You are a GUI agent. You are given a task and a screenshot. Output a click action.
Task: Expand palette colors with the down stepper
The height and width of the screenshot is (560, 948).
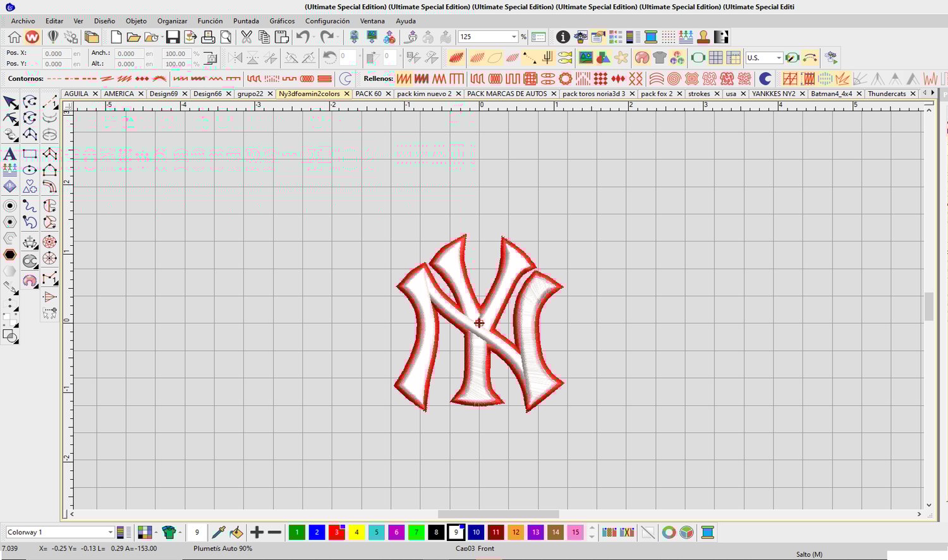pos(592,537)
